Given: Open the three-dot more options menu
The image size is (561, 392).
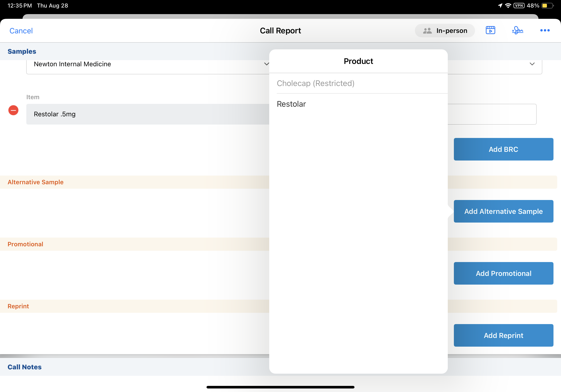Looking at the screenshot, I should pyautogui.click(x=545, y=30).
